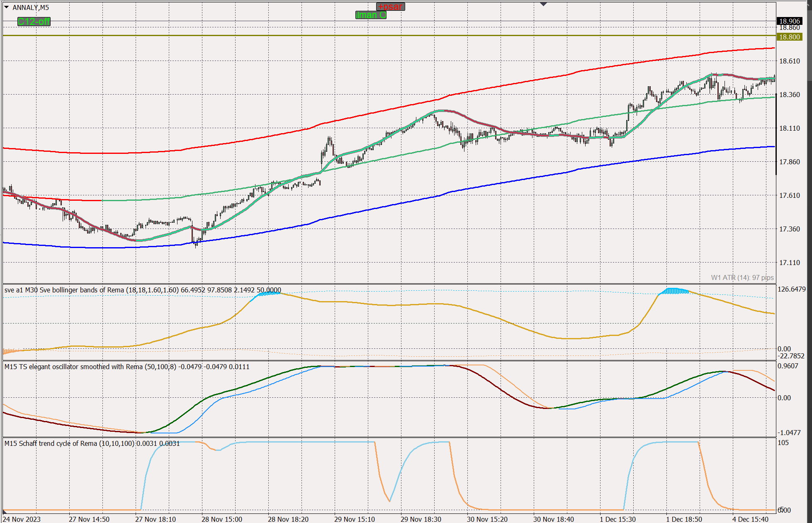Click the W1 ATR (14) pips label

pos(742,277)
